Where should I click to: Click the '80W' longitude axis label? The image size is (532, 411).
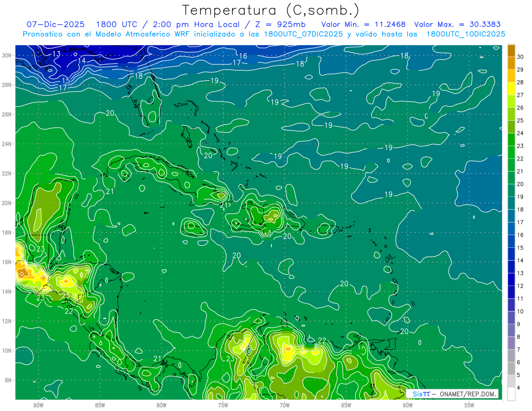tap(161, 405)
